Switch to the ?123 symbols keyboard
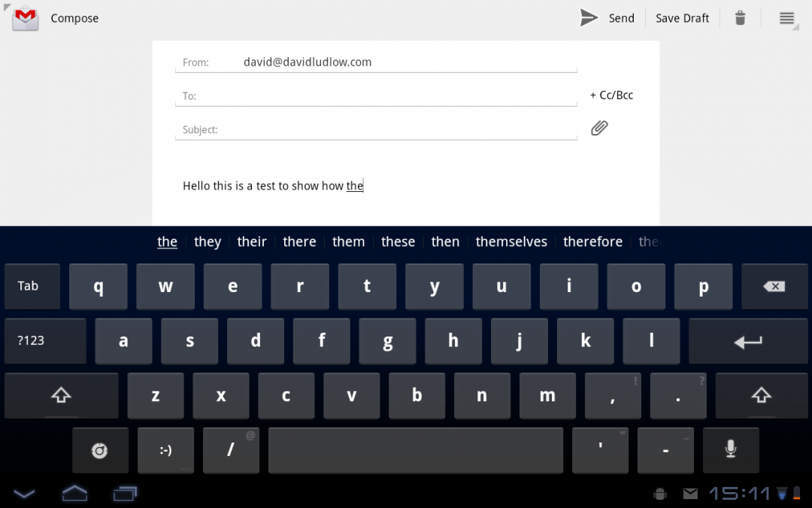Screen dimensions: 812x508 pyautogui.click(x=45, y=341)
